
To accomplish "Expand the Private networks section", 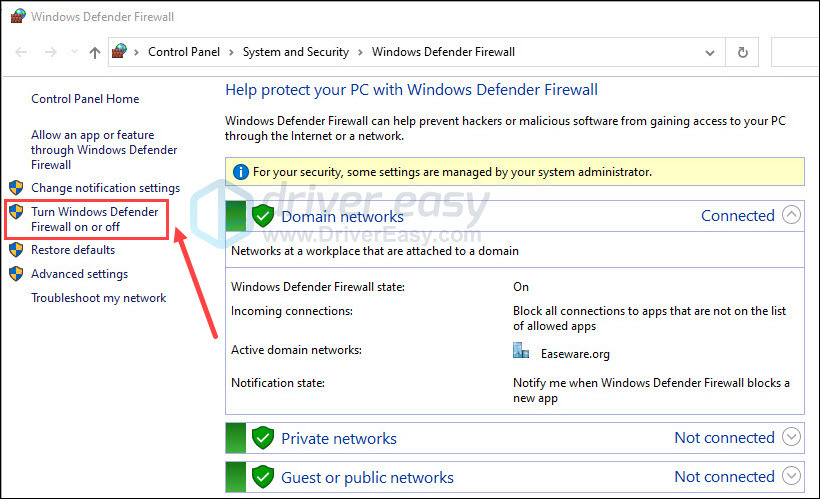I will [791, 436].
